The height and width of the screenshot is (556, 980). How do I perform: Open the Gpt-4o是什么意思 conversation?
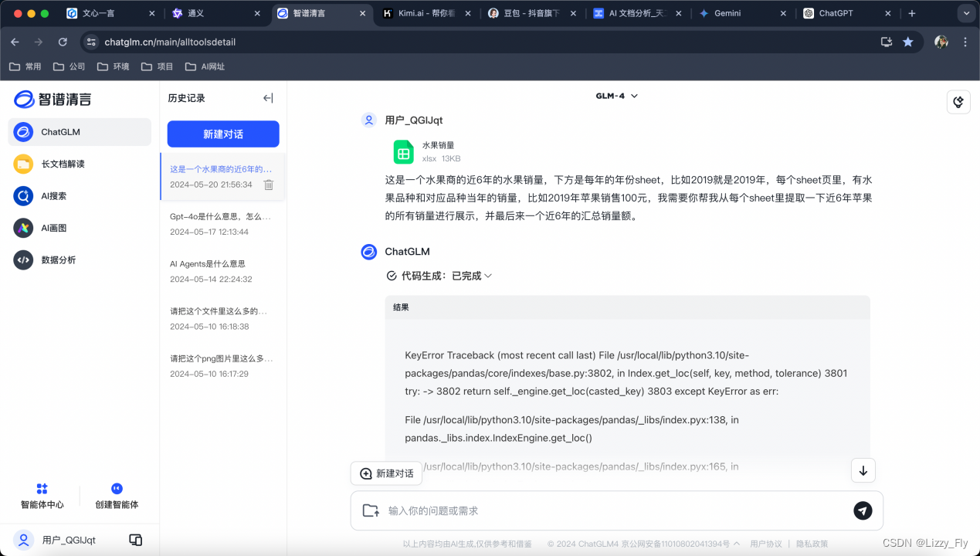[x=222, y=224]
